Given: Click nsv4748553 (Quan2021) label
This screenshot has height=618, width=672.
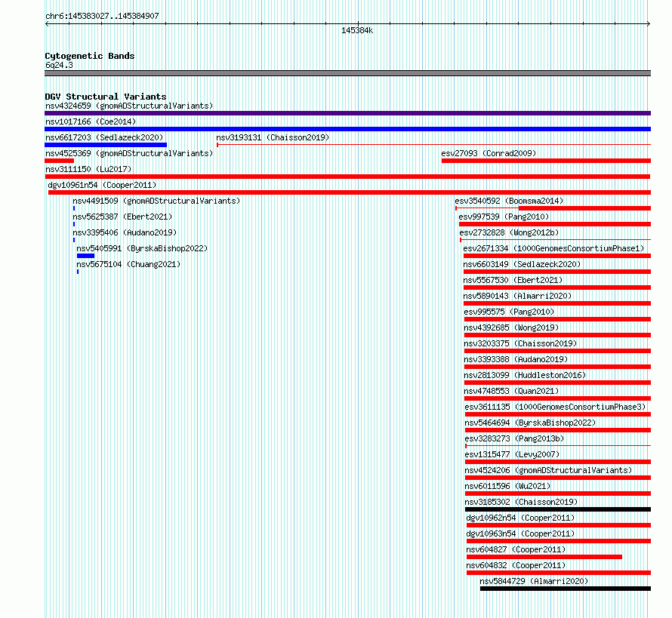Looking at the screenshot, I should 511,391.
